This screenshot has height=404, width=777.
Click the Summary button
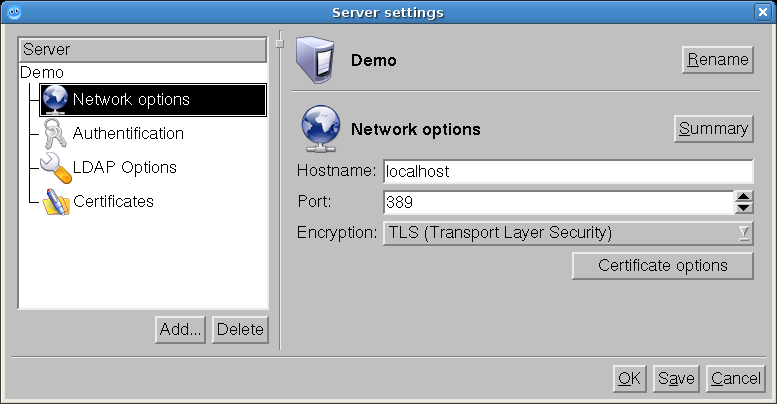pyautogui.click(x=713, y=129)
